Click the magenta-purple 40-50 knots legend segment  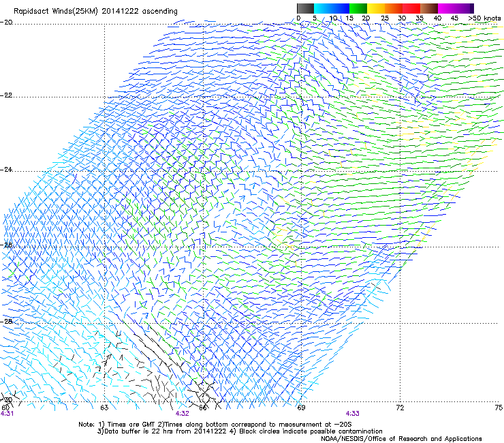click(456, 8)
